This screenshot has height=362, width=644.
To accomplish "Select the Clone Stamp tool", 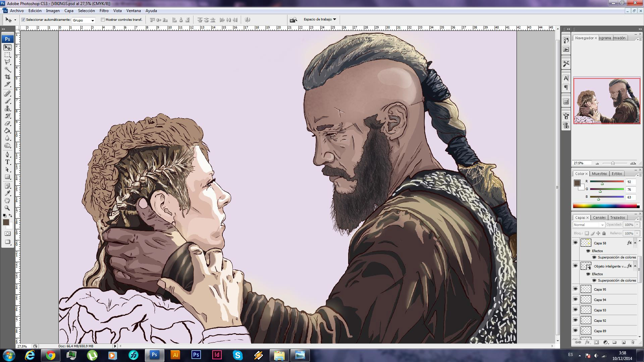I will (7, 109).
